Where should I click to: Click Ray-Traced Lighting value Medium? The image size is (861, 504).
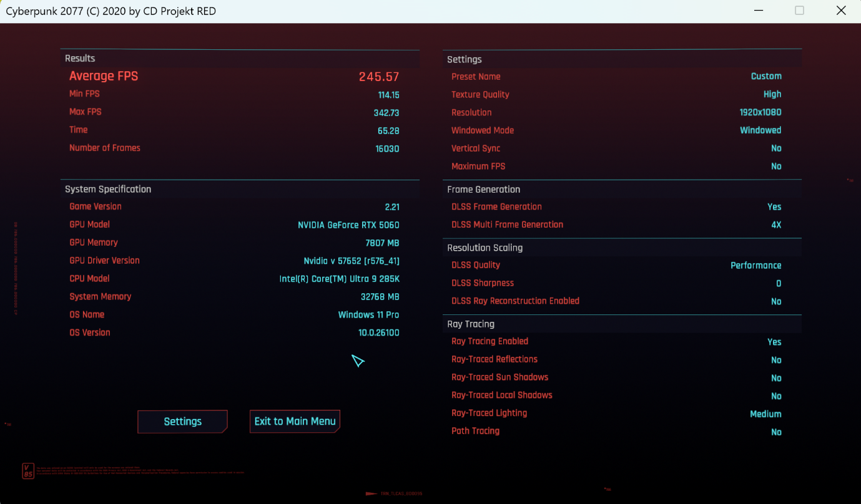765,414
